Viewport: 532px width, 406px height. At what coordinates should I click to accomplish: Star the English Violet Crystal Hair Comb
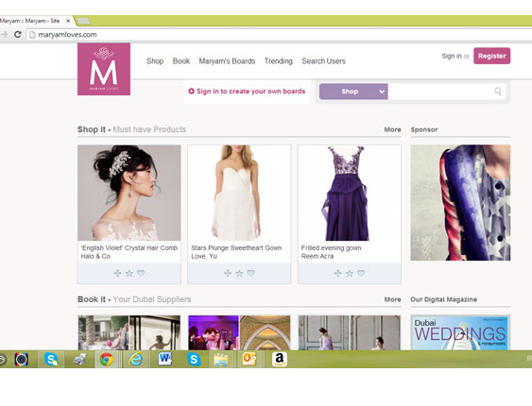point(129,273)
